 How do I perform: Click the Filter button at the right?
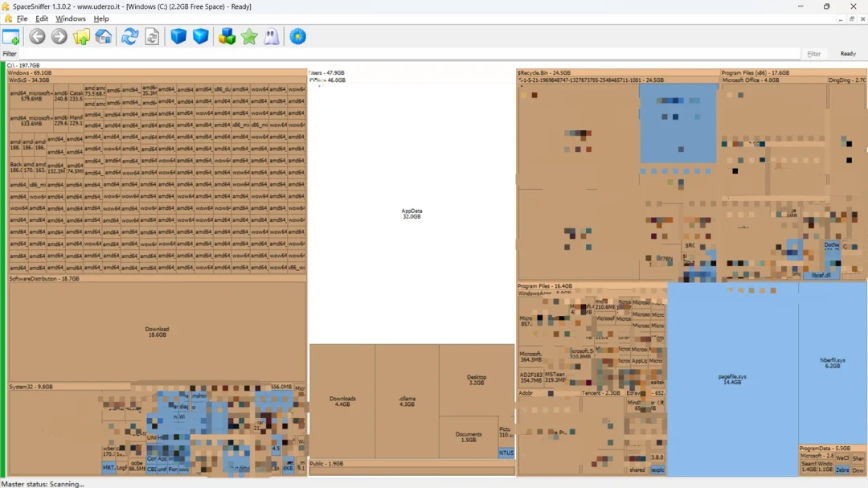813,54
